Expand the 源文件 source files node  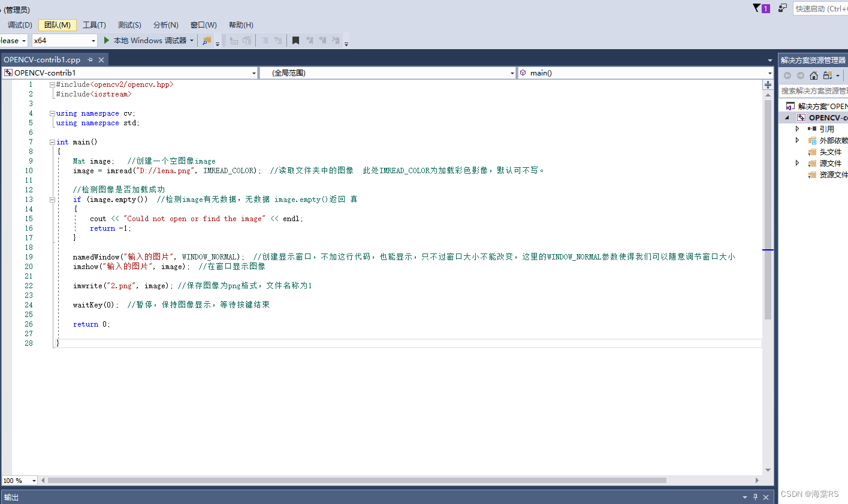pyautogui.click(x=797, y=163)
